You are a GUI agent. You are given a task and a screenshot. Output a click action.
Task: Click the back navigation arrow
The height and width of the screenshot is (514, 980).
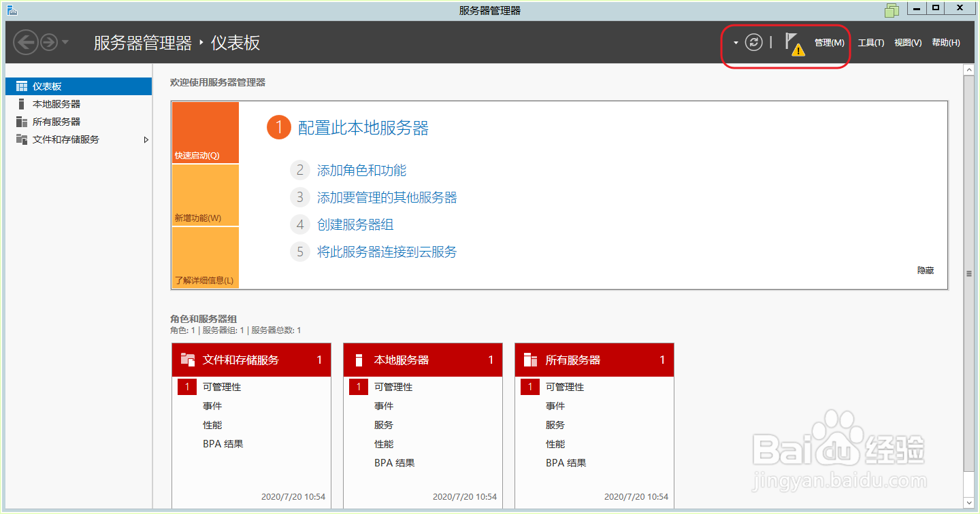tap(26, 41)
